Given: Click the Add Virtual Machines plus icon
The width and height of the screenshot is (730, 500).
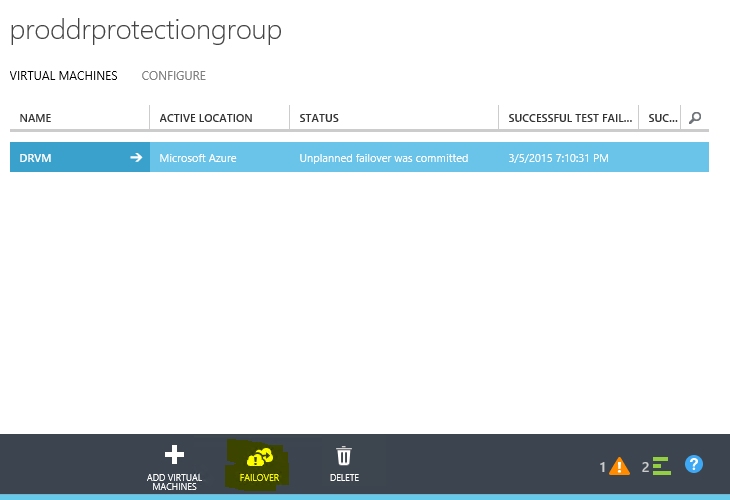Looking at the screenshot, I should coord(174,456).
